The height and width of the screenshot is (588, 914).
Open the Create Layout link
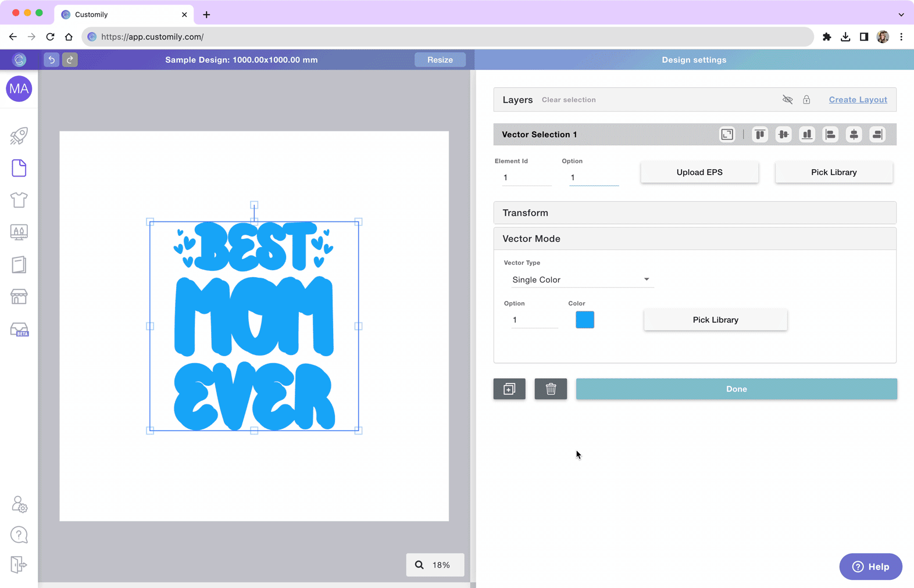coord(858,100)
